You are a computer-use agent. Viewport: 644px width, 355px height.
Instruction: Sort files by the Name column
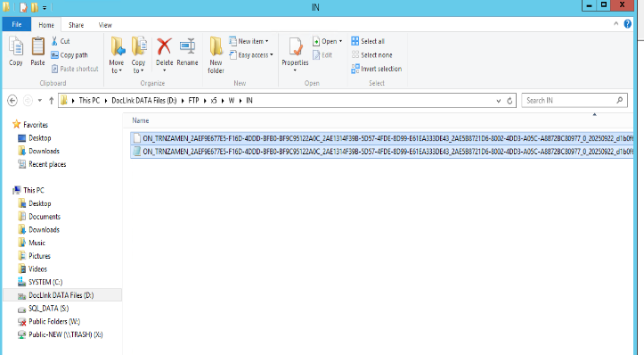[141, 120]
